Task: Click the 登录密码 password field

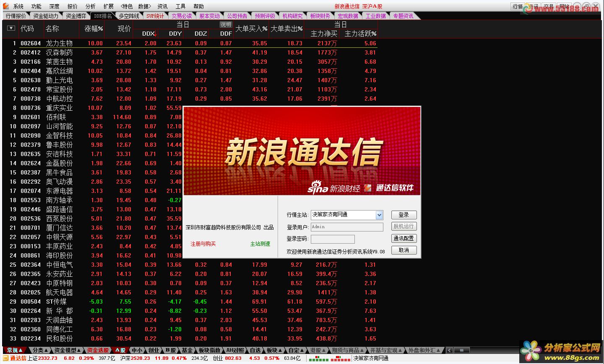Action: coord(333,239)
